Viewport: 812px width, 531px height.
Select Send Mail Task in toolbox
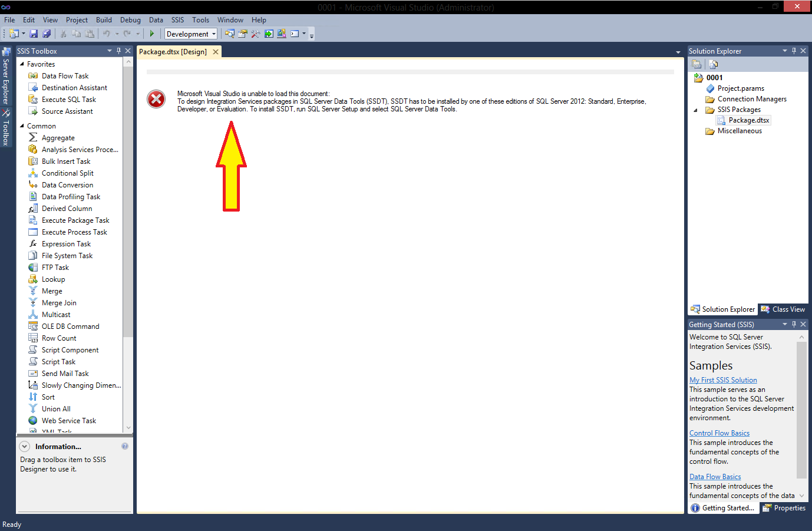[65, 374]
